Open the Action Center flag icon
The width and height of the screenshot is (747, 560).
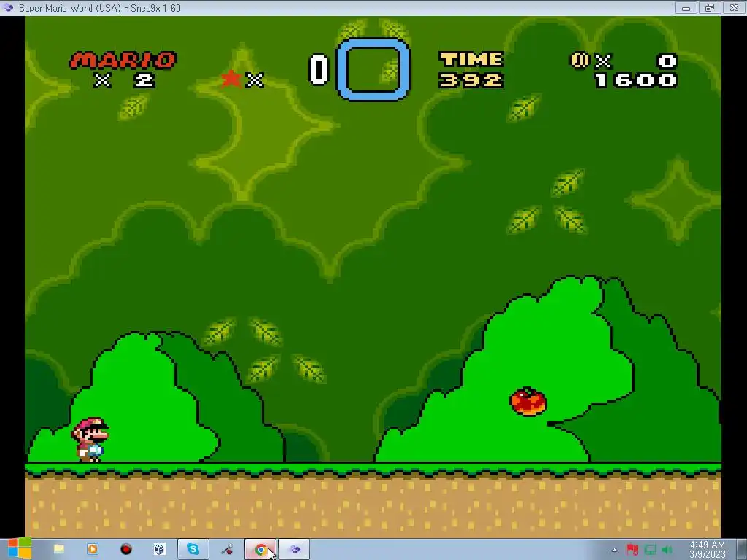pos(632,550)
